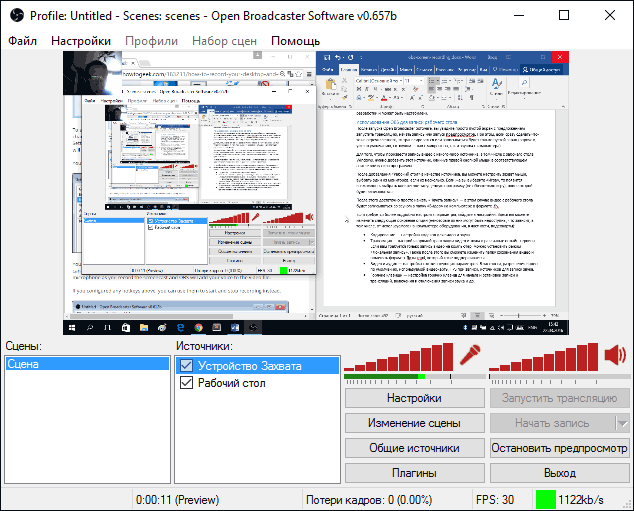Click the red font color icon in previewed Word
Image resolution: width=634 pixels, height=511 pixels.
[384, 97]
